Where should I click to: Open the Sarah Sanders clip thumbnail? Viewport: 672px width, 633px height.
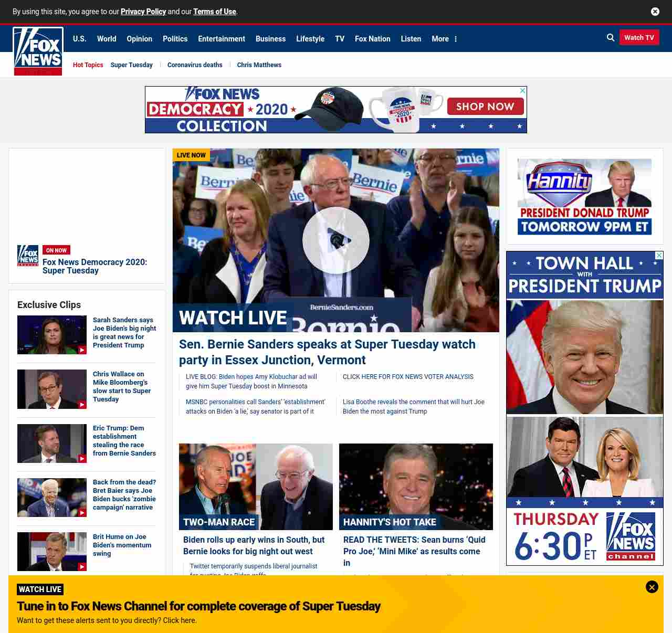click(52, 335)
